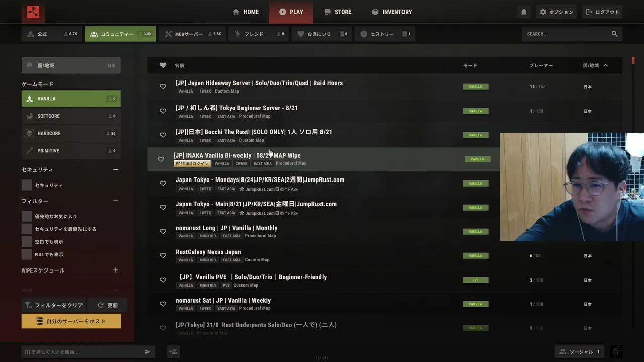The image size is (644, 362).
Task: Open the invite friends icon beside chat
Action: pyautogui.click(x=174, y=352)
